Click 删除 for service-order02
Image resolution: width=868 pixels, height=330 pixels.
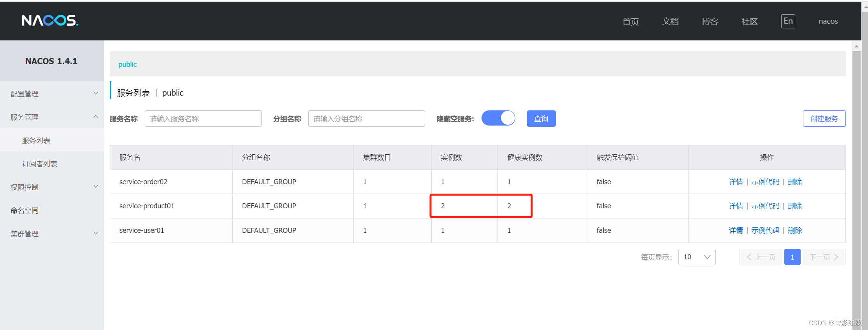(795, 182)
